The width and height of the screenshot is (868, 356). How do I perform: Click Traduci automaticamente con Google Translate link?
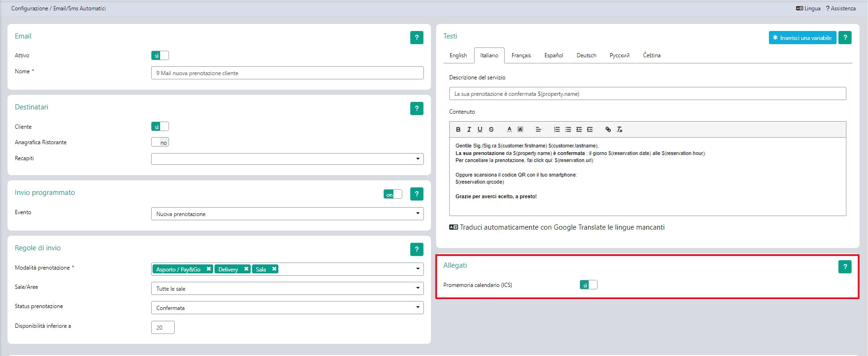click(x=557, y=227)
